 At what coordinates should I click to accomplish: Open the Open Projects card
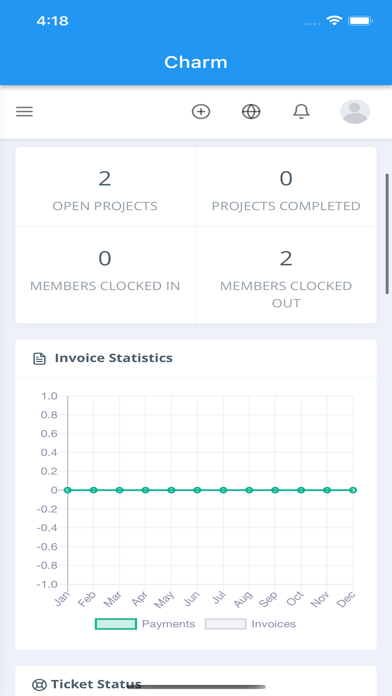point(105,187)
